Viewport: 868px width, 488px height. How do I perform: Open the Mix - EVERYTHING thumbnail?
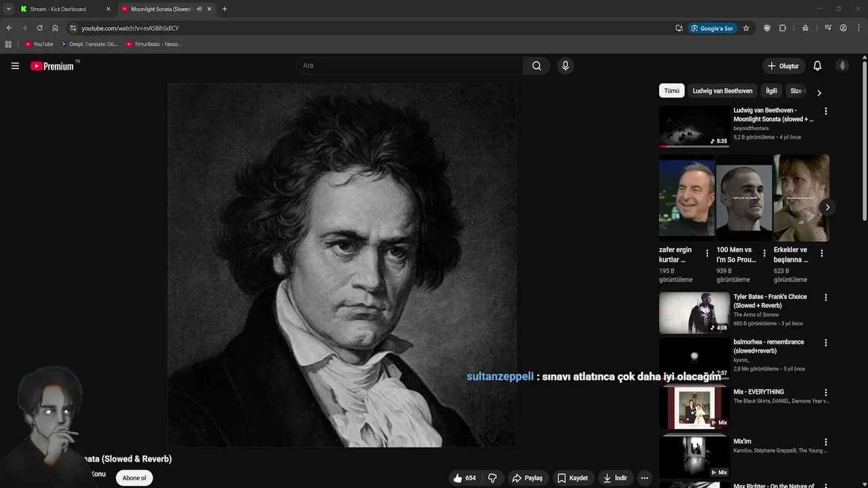pos(694,408)
